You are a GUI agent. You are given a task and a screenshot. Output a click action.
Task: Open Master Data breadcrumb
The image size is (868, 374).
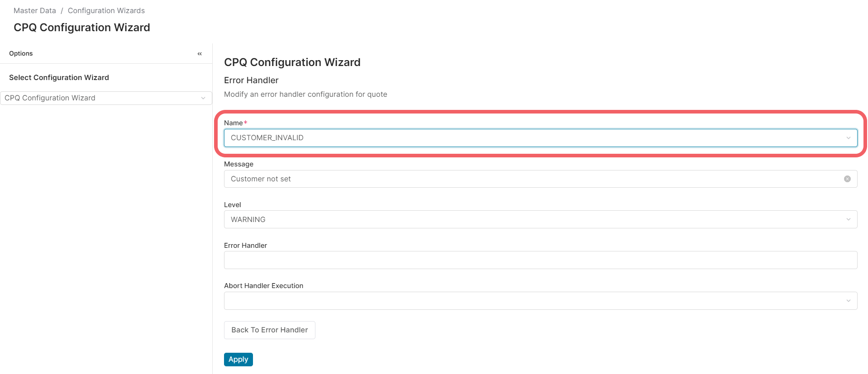coord(35,10)
